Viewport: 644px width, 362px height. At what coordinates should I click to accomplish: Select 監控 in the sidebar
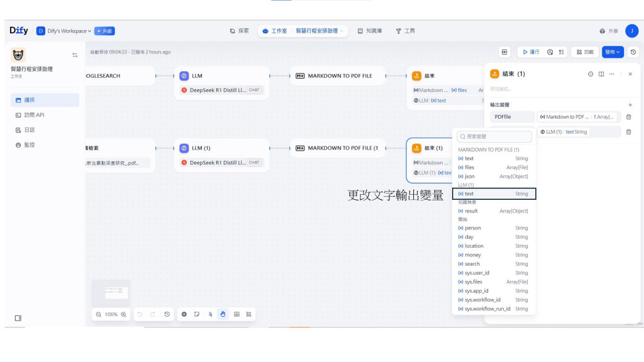click(45, 145)
